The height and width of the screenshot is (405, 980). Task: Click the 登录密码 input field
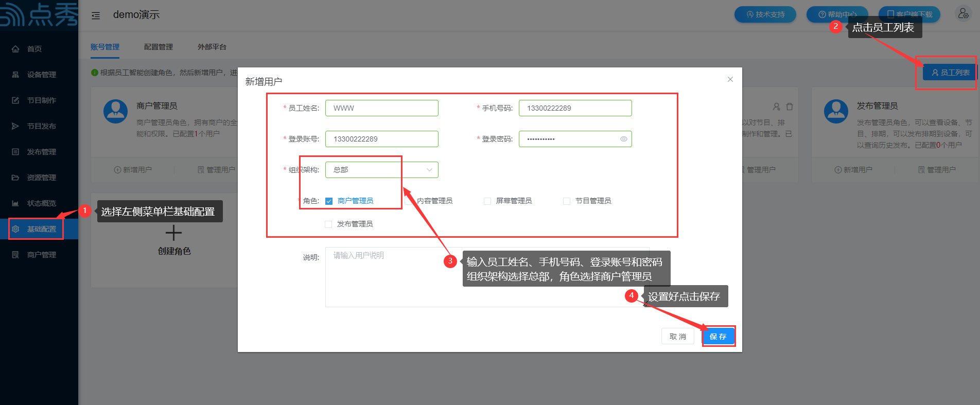point(575,139)
